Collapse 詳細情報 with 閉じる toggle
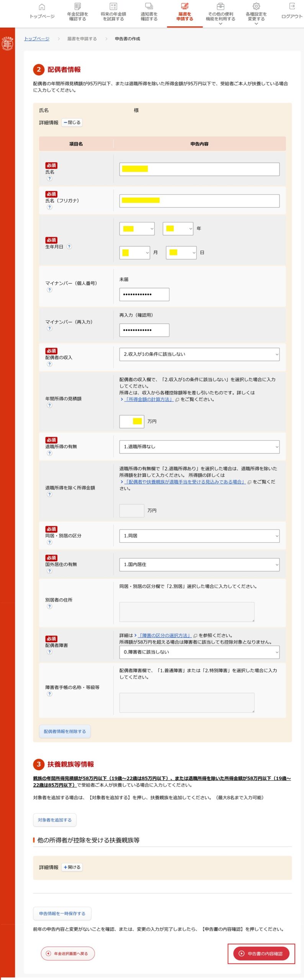Viewport: 304px width, 980px height. click(72, 122)
